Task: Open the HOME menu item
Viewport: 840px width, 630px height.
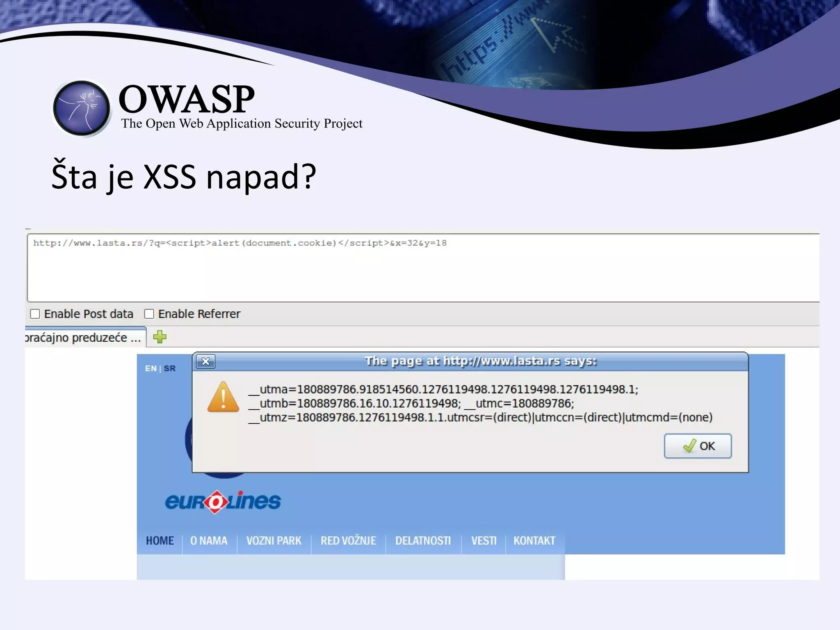Action: point(160,541)
